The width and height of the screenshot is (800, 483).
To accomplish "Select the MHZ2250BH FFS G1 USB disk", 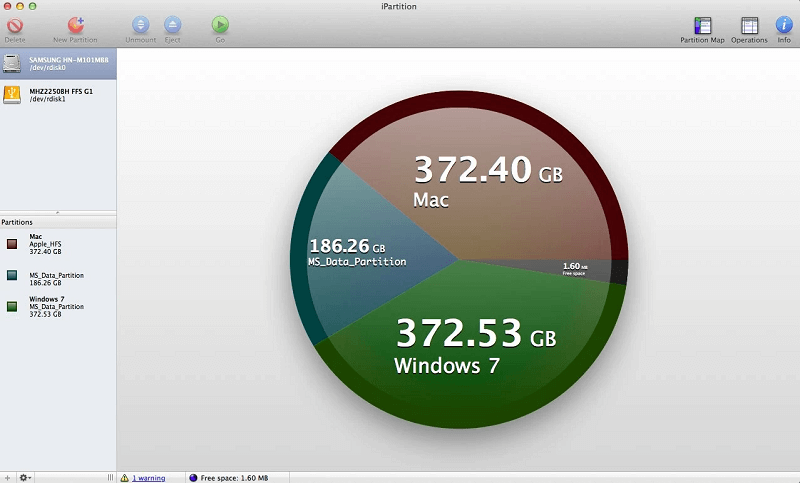I will point(58,94).
